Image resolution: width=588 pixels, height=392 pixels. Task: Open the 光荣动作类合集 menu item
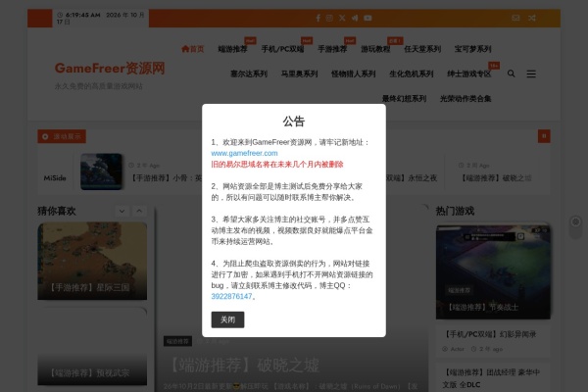[x=465, y=99]
